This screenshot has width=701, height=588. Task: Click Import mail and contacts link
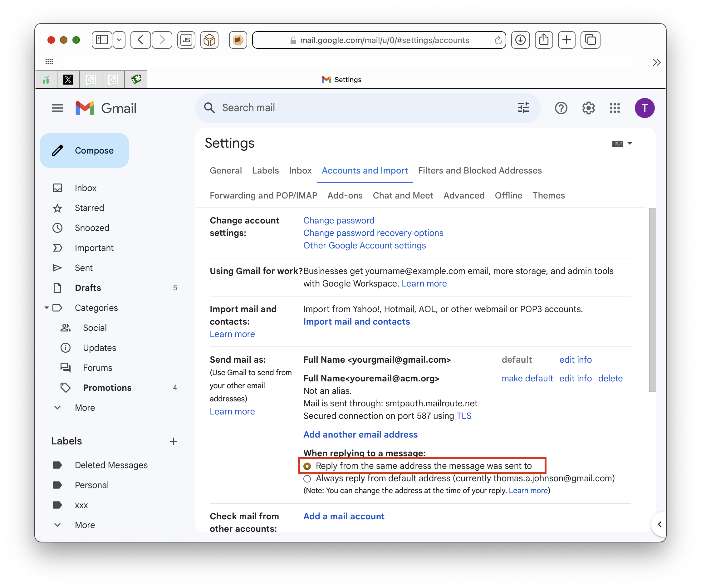(356, 321)
